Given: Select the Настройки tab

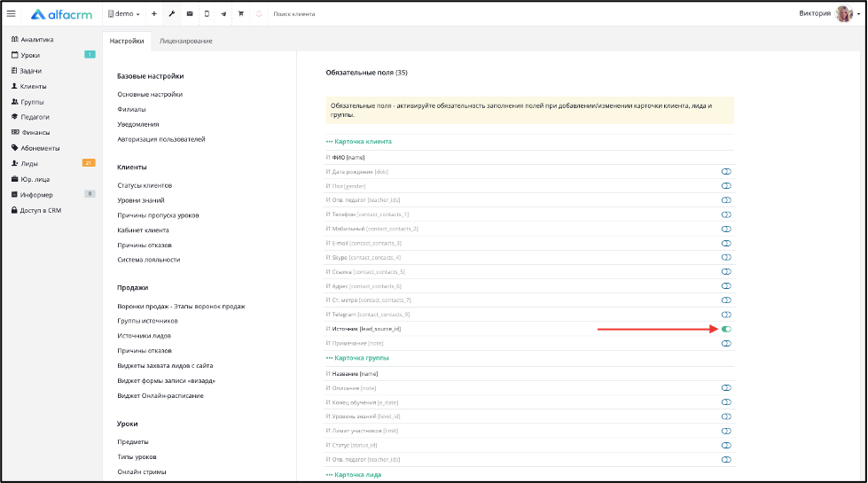Looking at the screenshot, I should [x=127, y=41].
